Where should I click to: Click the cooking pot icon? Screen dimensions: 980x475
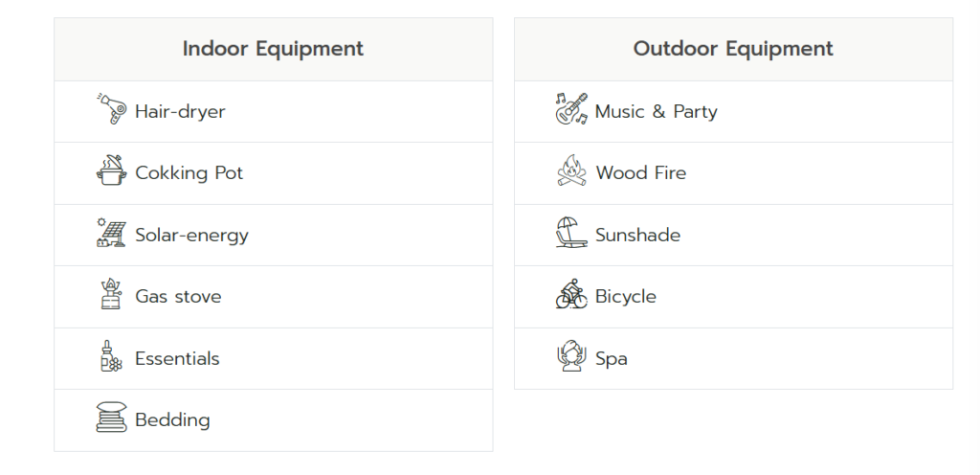(111, 171)
